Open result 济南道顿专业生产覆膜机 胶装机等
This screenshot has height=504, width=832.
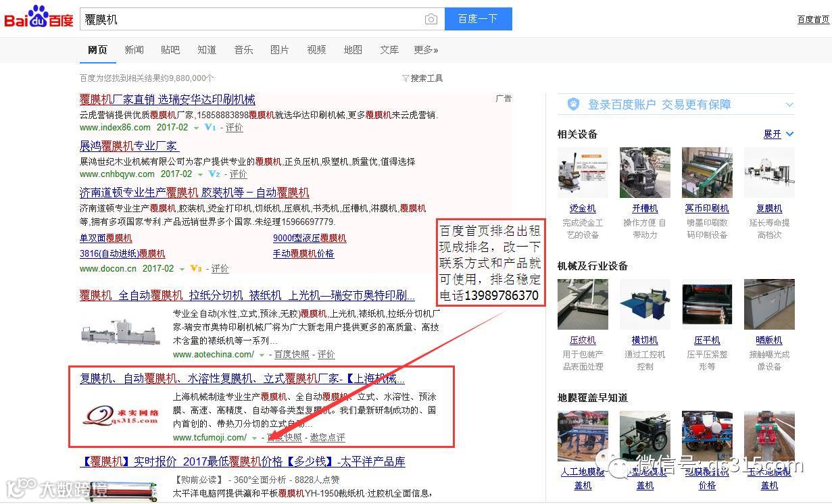click(195, 193)
